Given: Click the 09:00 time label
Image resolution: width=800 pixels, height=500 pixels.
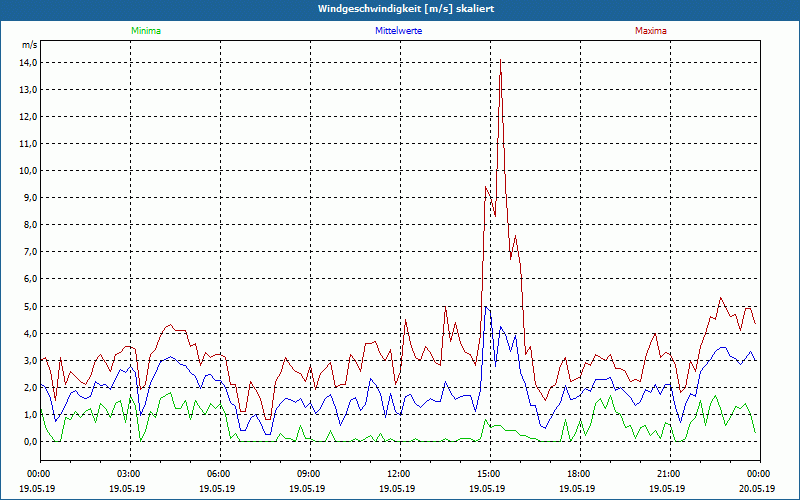Looking at the screenshot, I should point(310,474).
